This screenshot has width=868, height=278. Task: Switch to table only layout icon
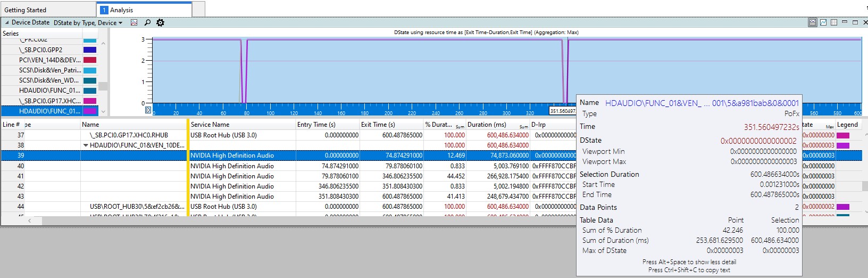coord(834,22)
